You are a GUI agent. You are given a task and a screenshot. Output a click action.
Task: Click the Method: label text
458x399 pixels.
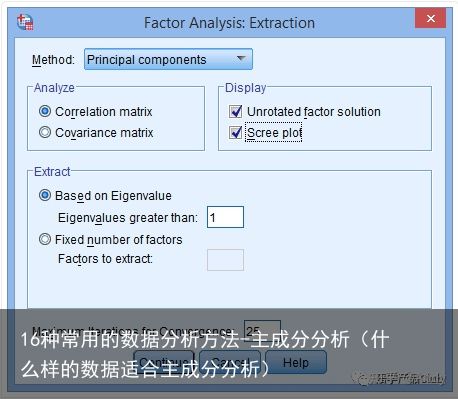coord(53,60)
